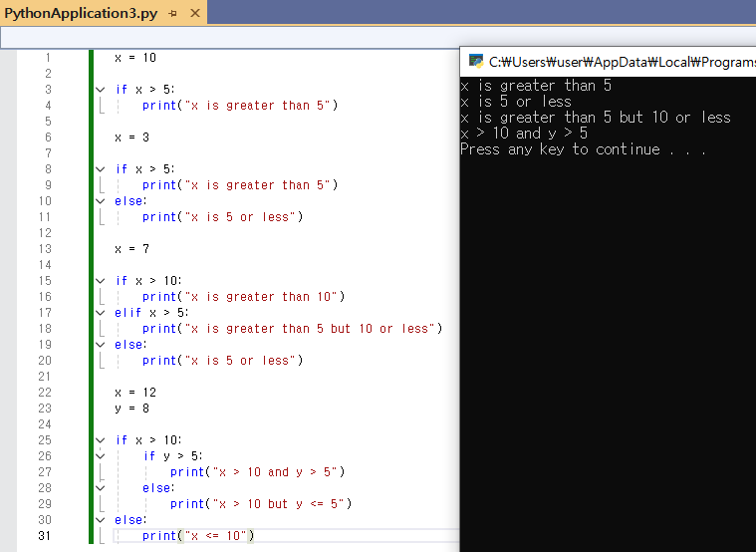Click 'Press any key to continue' in console
This screenshot has height=552, width=756.
[584, 149]
